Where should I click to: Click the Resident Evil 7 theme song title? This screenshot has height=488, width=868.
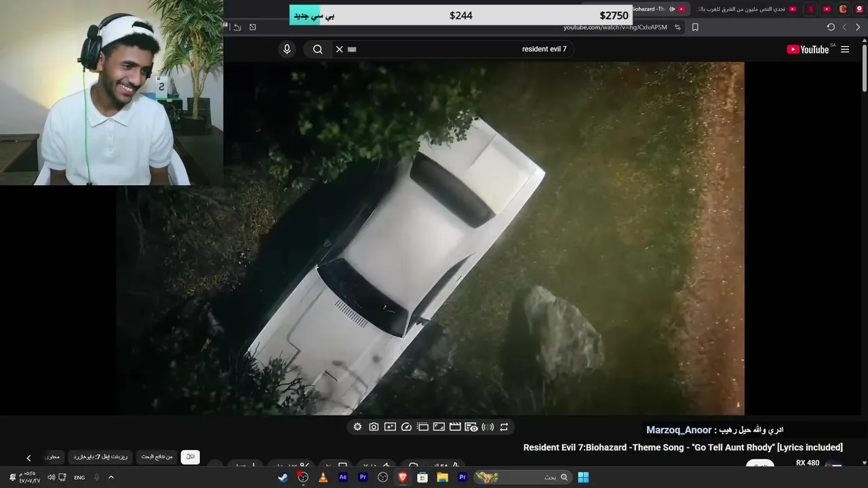click(683, 447)
